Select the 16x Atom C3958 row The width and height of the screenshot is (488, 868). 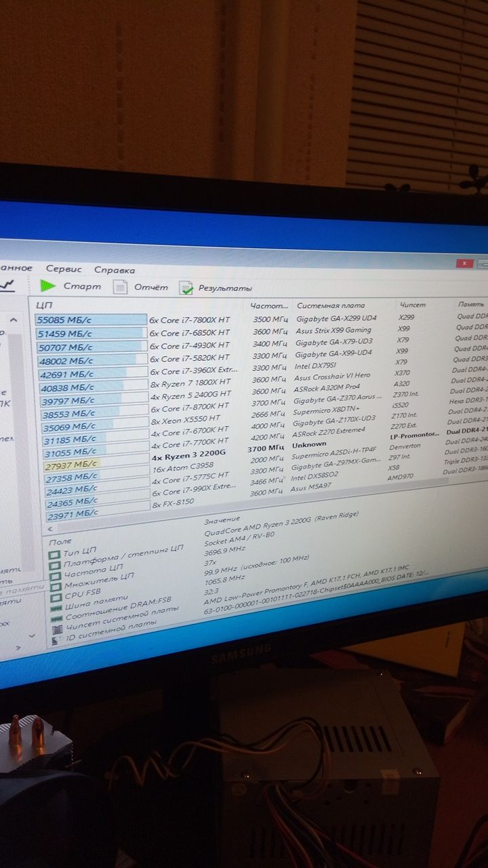(183, 466)
